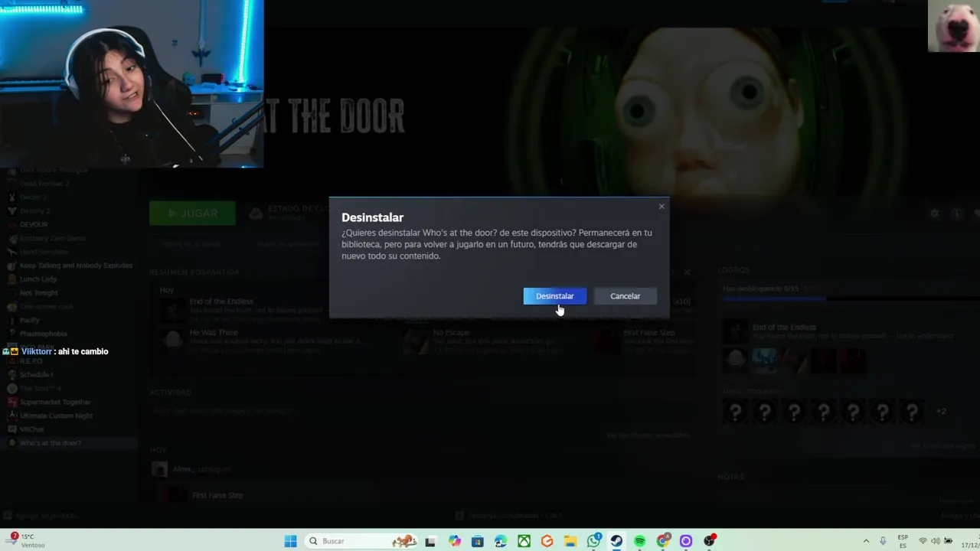Click the volume speaker tray icon
The width and height of the screenshot is (980, 551).
coord(936,541)
